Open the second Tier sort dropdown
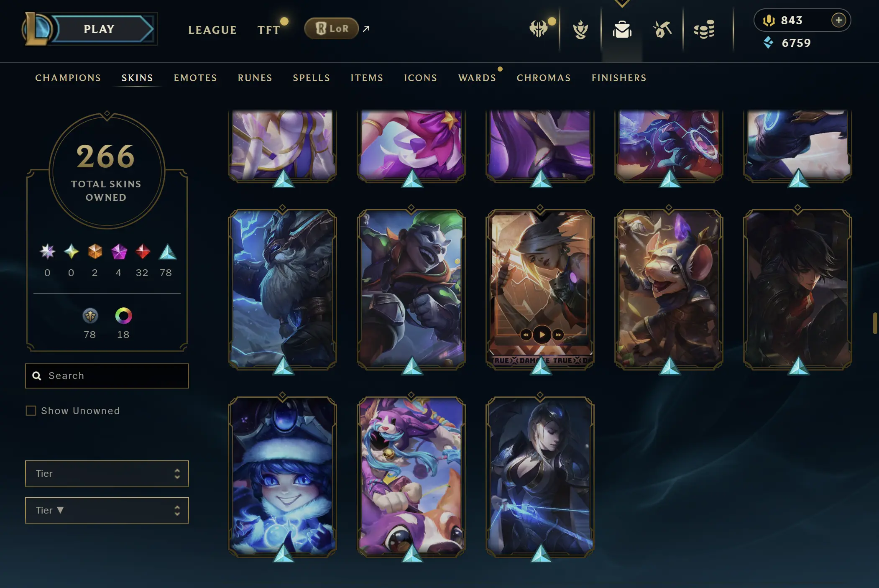 [107, 510]
